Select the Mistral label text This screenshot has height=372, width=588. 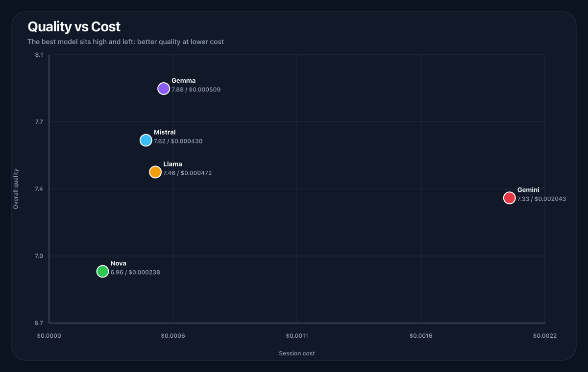point(165,132)
